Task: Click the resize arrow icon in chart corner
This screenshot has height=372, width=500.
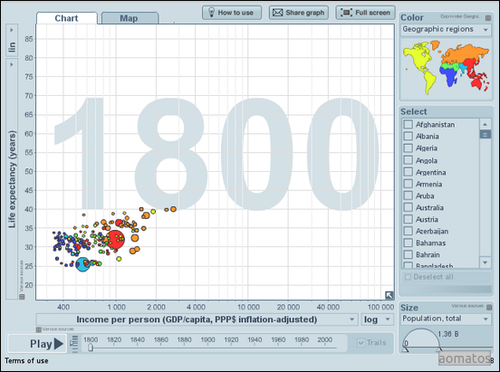Action: point(389,295)
